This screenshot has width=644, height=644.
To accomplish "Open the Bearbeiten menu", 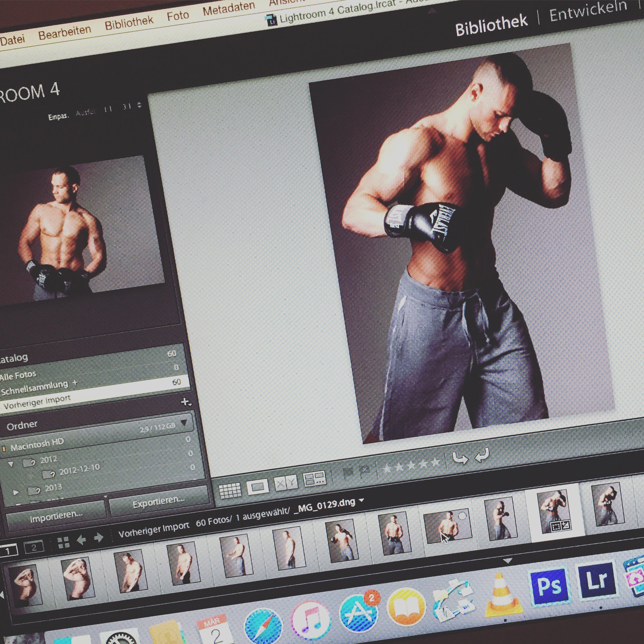I will 64,32.
